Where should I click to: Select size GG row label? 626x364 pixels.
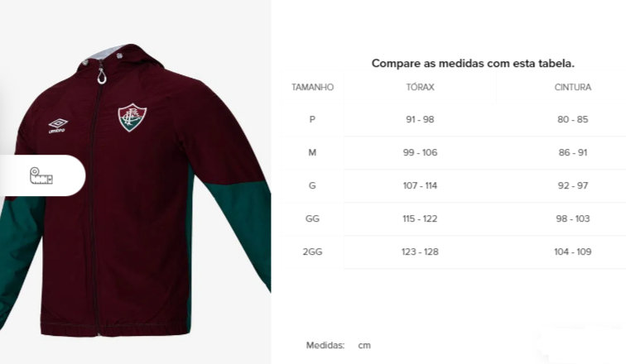tap(312, 218)
